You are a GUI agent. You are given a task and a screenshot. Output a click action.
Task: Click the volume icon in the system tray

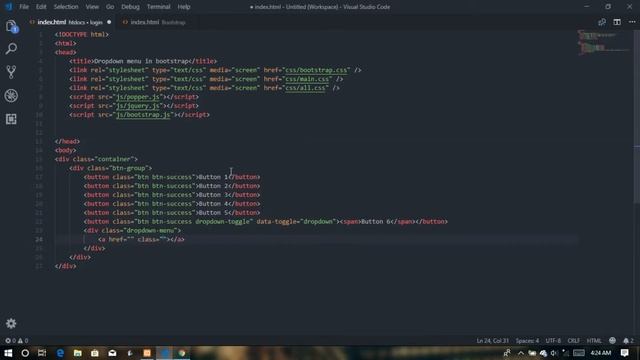554,353
